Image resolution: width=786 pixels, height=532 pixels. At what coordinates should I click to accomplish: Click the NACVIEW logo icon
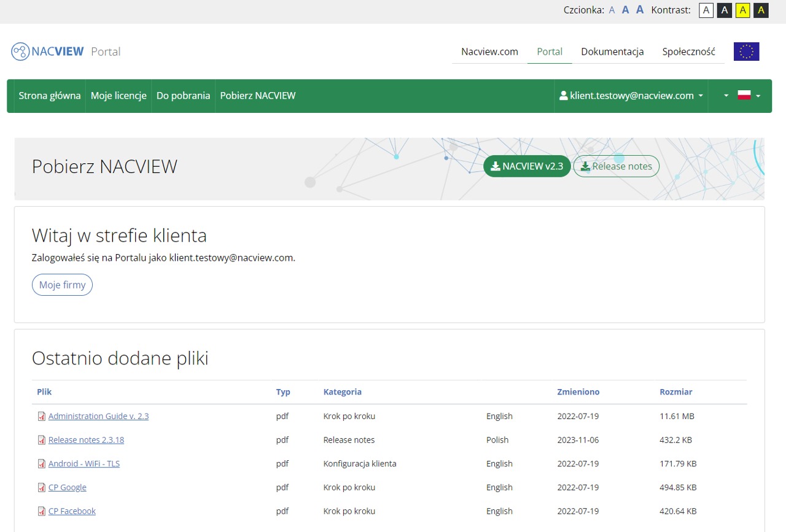[20, 52]
